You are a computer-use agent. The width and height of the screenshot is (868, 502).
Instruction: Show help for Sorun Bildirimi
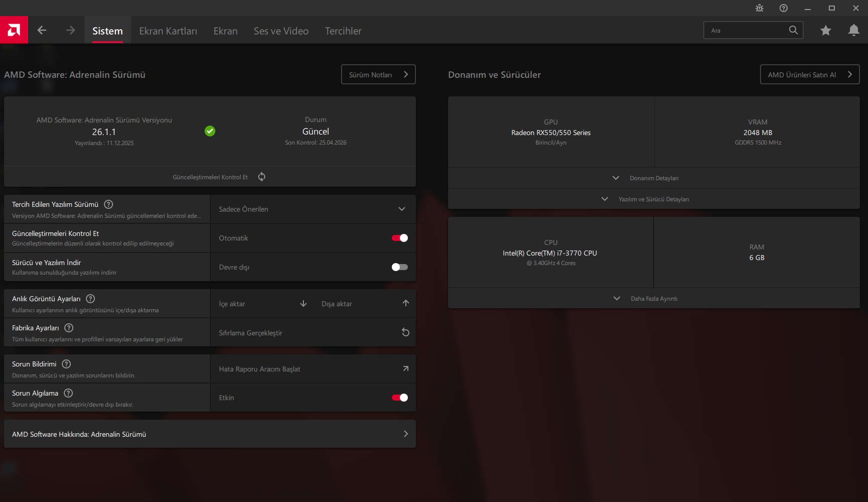tap(66, 364)
